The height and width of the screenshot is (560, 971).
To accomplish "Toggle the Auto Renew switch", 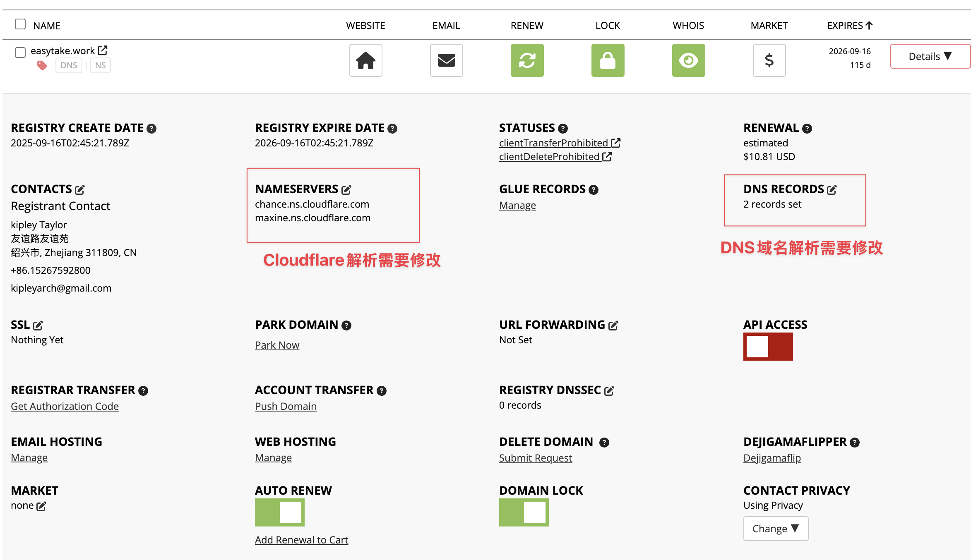I will click(279, 512).
